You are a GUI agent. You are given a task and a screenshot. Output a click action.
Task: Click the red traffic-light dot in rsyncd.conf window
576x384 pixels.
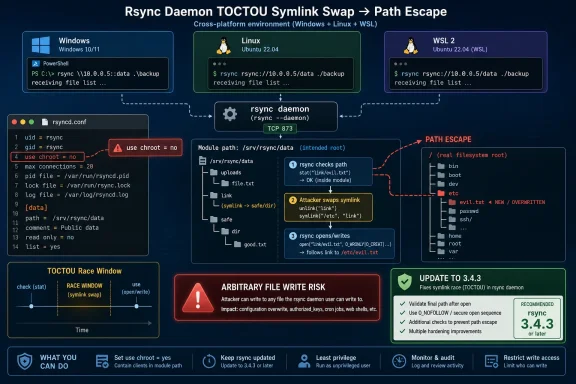[14, 122]
